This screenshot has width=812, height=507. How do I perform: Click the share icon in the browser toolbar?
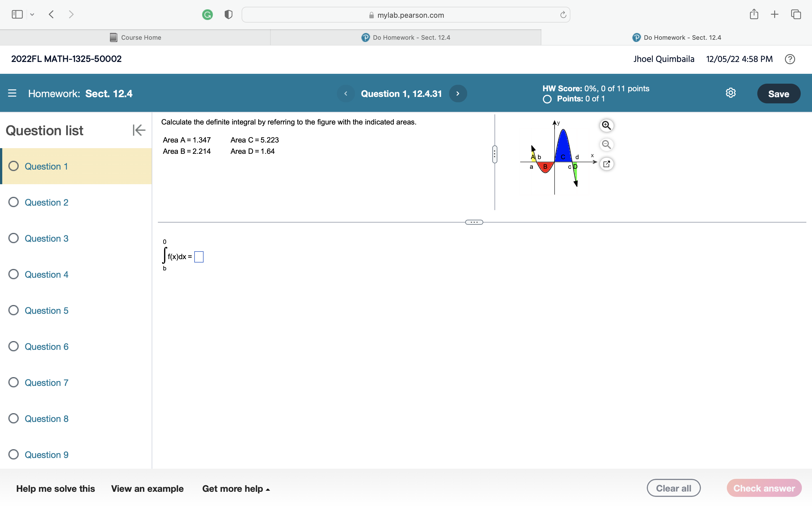tap(754, 14)
